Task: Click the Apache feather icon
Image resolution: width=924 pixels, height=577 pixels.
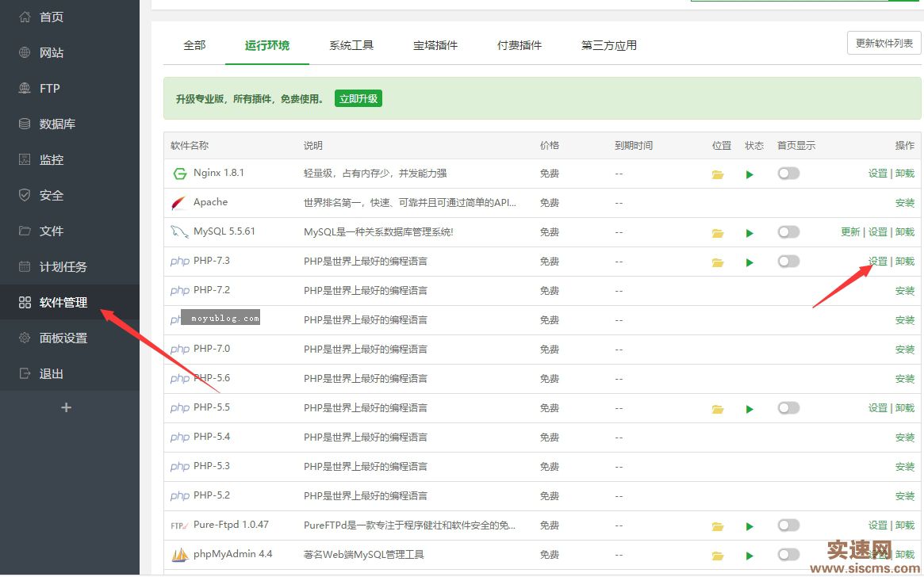Action: [178, 203]
